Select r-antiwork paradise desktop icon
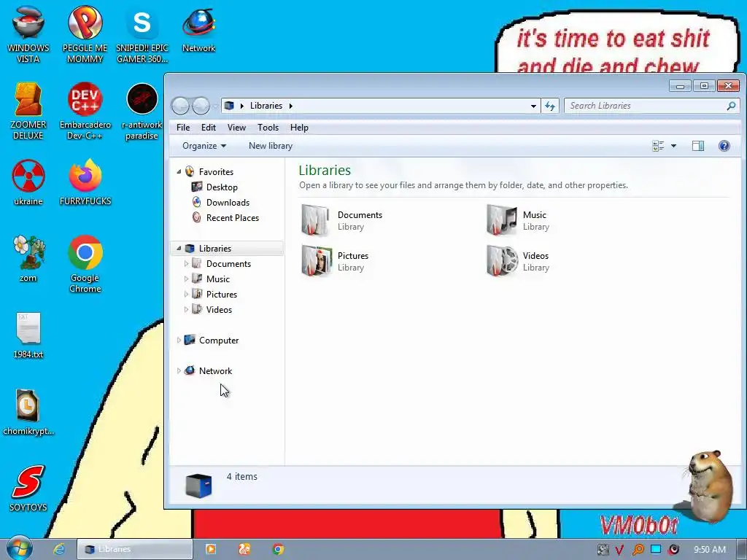The image size is (747, 560). [142, 112]
